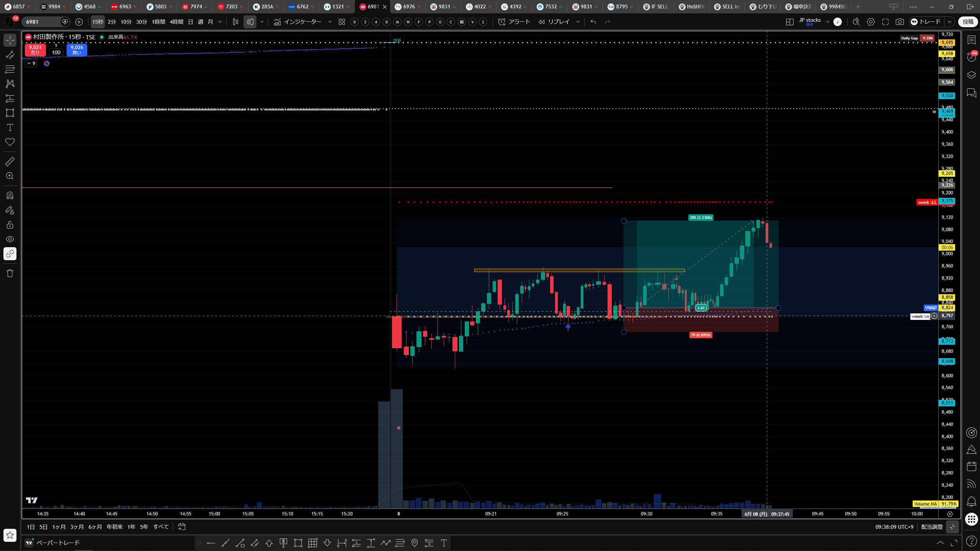Click the blue 9,026 buy button
This screenshot has width=980, height=551.
pos(77,50)
